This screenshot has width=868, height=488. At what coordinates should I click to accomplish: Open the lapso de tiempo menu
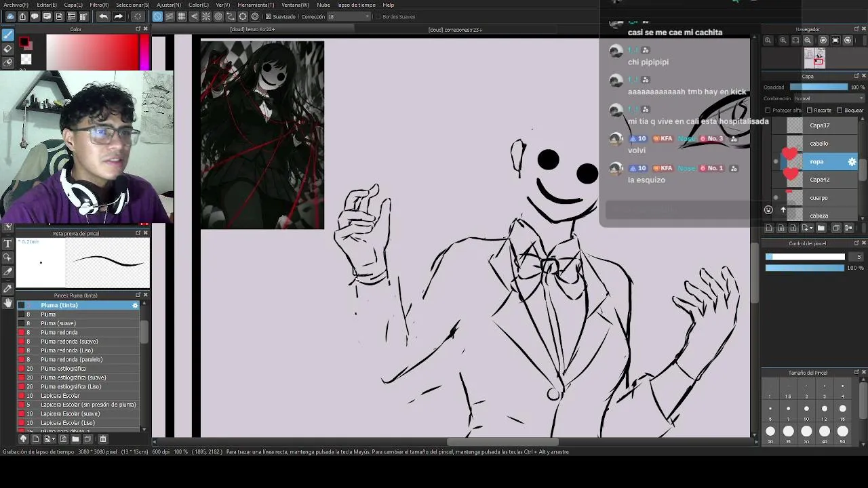356,5
